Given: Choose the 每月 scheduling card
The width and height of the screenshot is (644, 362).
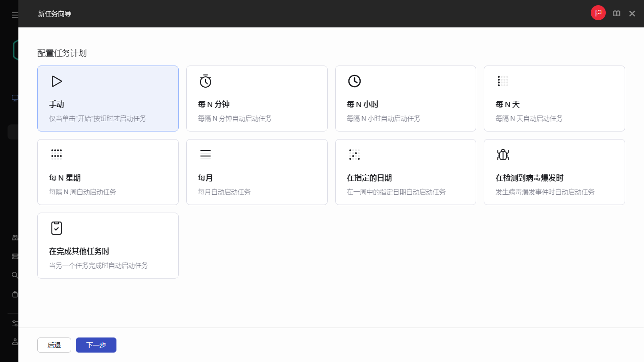Looking at the screenshot, I should pos(256,172).
